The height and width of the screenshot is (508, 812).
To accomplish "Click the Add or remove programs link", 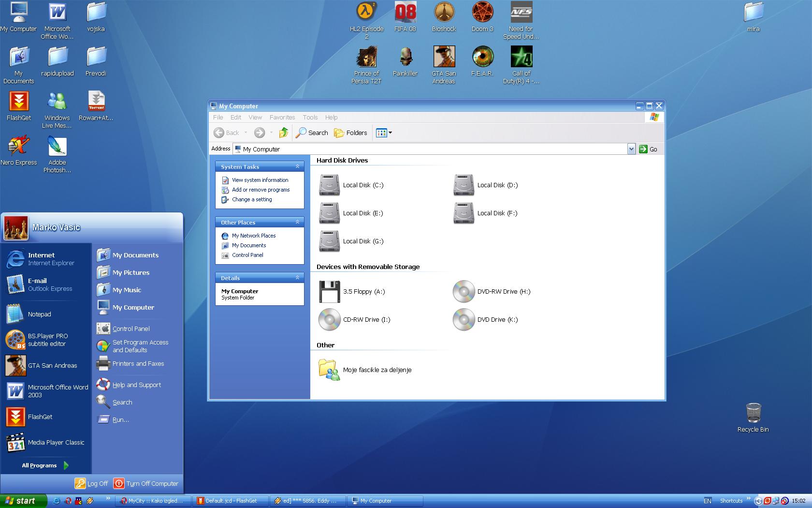I will [x=261, y=190].
